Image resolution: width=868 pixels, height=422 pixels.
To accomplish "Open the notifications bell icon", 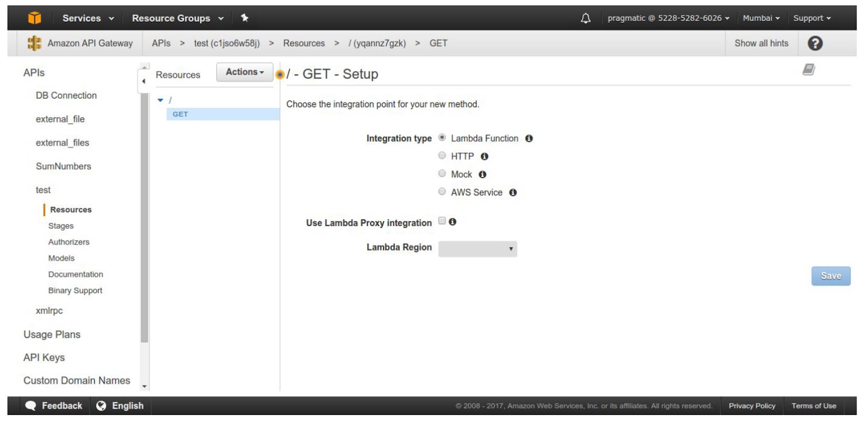I will [586, 18].
